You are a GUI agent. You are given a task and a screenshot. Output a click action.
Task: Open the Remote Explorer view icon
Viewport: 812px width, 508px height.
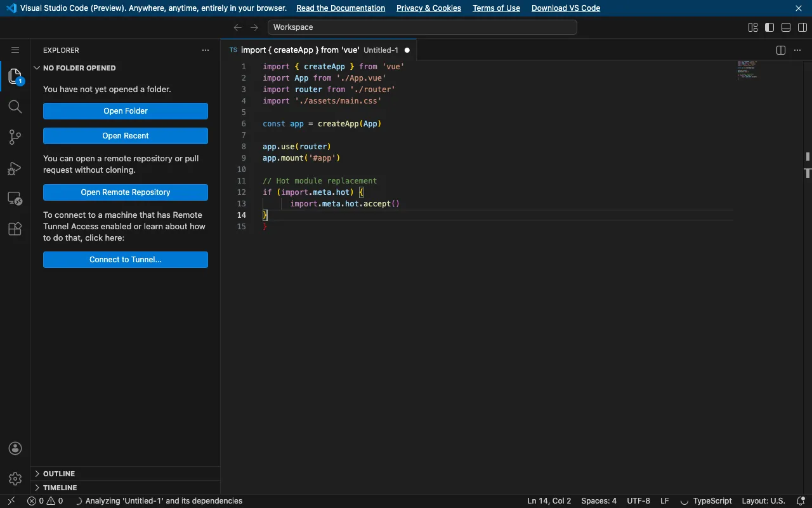tap(15, 199)
